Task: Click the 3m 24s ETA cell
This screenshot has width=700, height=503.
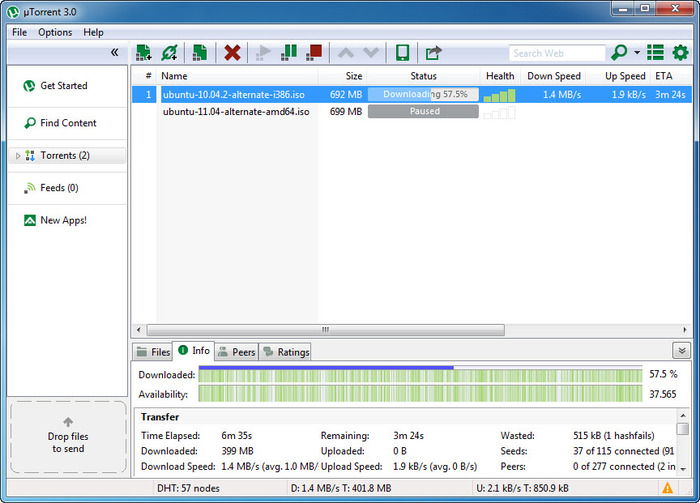Action: [670, 95]
